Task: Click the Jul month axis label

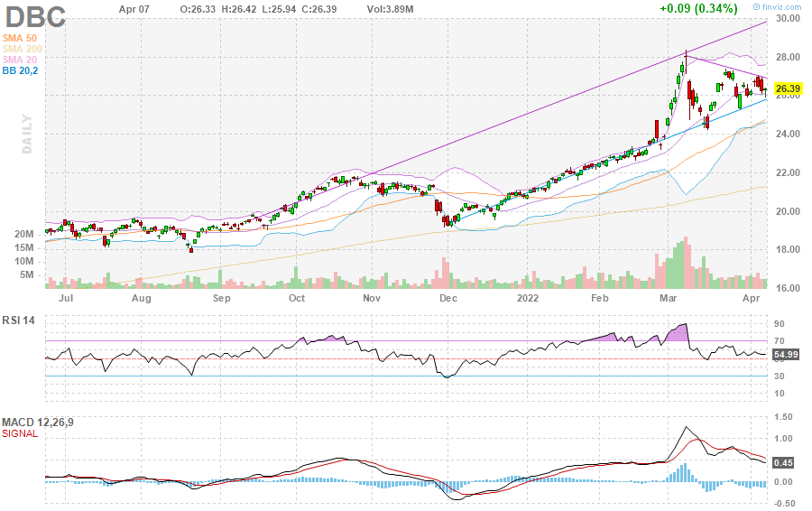Action: pos(66,298)
